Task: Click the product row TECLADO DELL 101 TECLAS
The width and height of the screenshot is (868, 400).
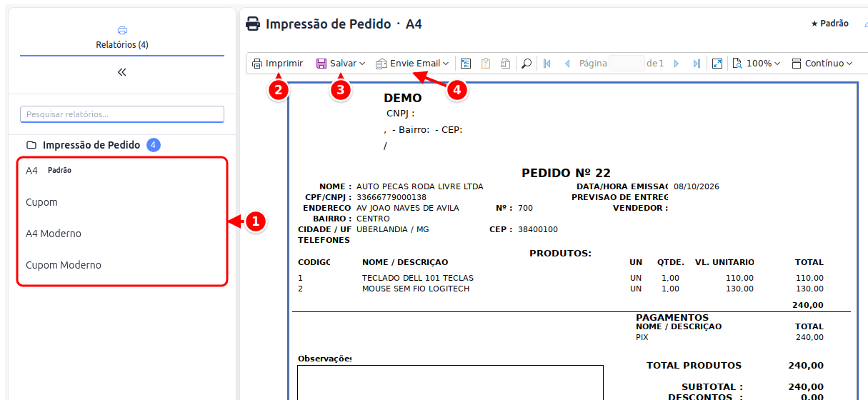Action: (x=418, y=278)
